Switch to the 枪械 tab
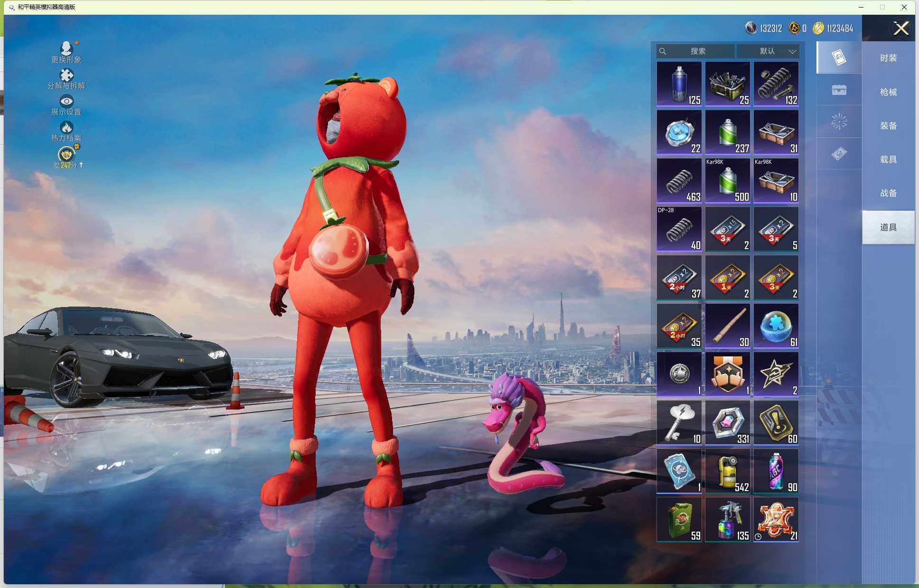Viewport: 919px width, 588px height. (888, 92)
